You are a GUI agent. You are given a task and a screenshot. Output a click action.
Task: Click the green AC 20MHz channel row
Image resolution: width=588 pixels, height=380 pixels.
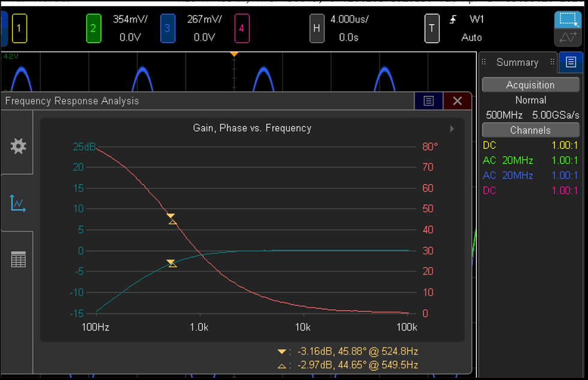(x=530, y=161)
